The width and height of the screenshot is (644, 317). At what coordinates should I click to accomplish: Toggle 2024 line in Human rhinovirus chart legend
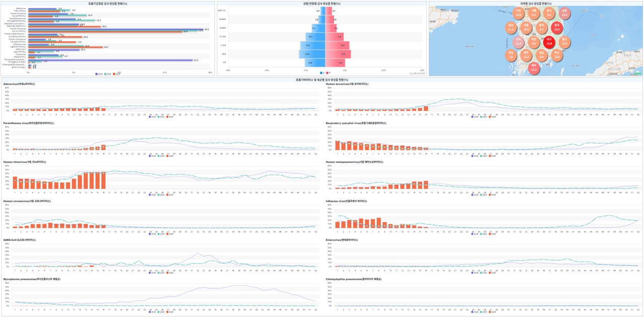(x=150, y=195)
